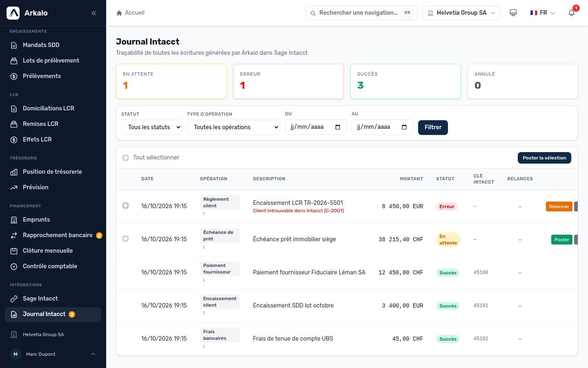Open the Toutes les opérations dropdown

click(233, 127)
